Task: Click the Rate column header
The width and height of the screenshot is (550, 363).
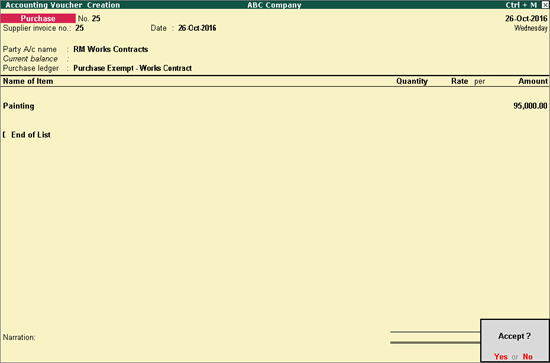Action: [460, 81]
